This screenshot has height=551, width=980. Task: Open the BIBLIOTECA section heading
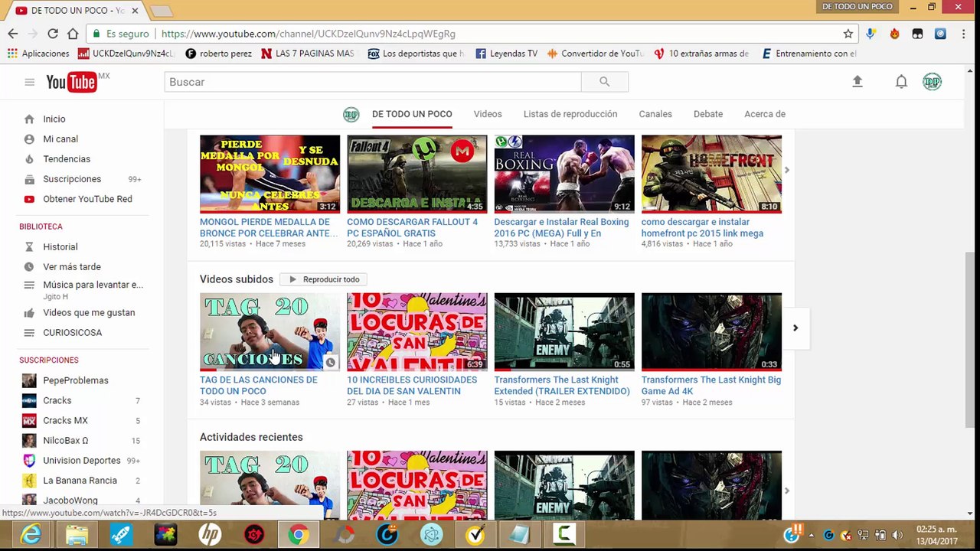(x=41, y=227)
